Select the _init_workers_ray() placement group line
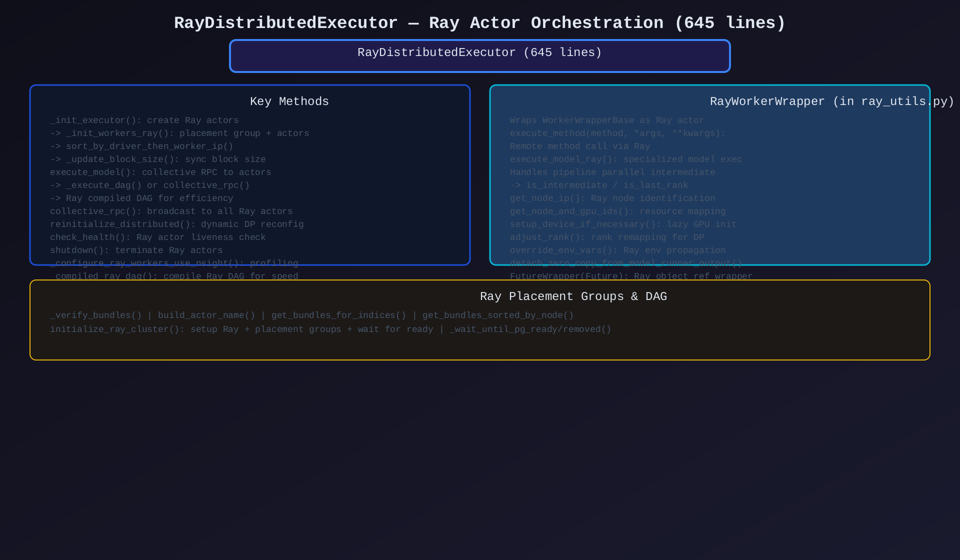Screen dimensions: 960x560 click(179, 133)
